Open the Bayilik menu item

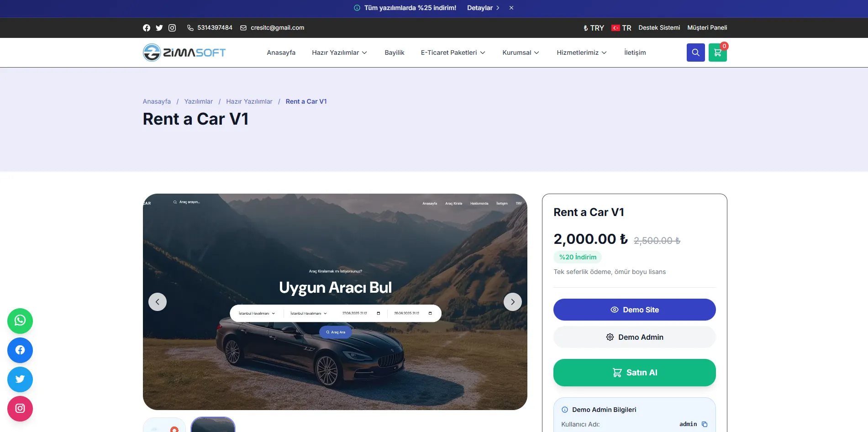pos(395,53)
